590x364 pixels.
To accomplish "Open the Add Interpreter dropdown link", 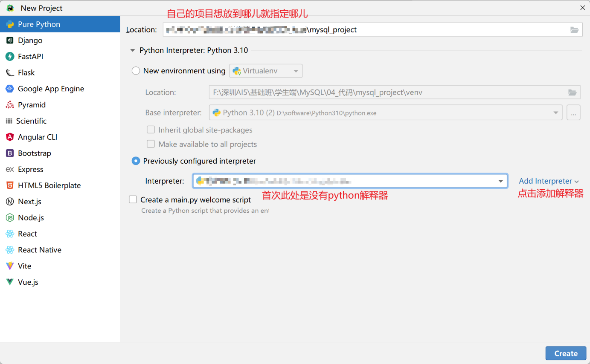I will [x=549, y=181].
